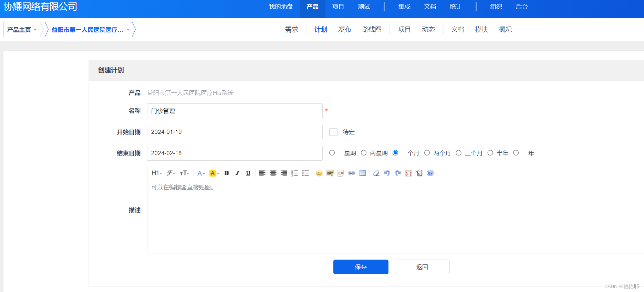
Task: Switch to the 计划 tab
Action: click(x=321, y=29)
